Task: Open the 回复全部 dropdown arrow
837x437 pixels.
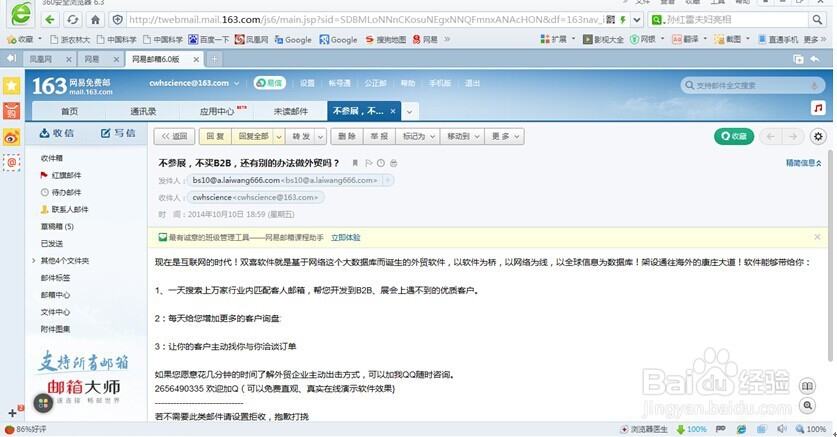Action: pyautogui.click(x=278, y=137)
